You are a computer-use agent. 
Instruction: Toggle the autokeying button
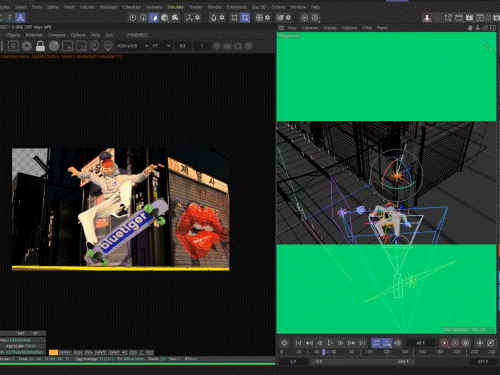point(455,343)
